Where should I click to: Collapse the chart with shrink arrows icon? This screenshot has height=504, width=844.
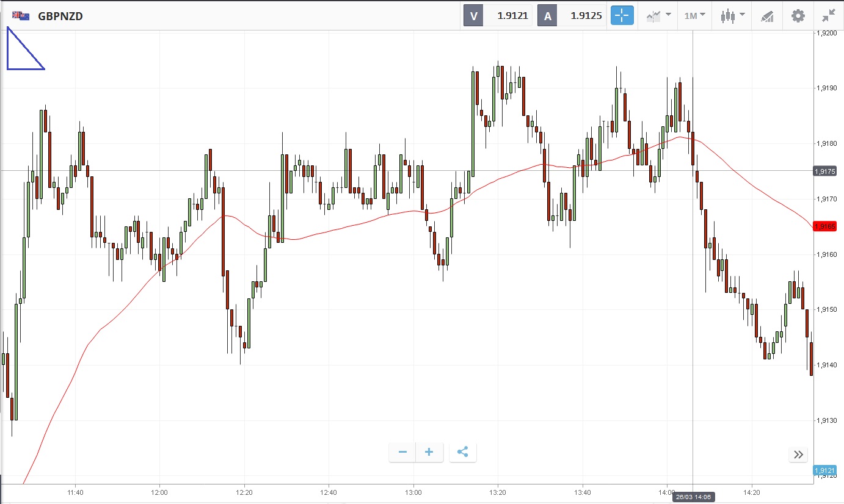click(x=829, y=16)
